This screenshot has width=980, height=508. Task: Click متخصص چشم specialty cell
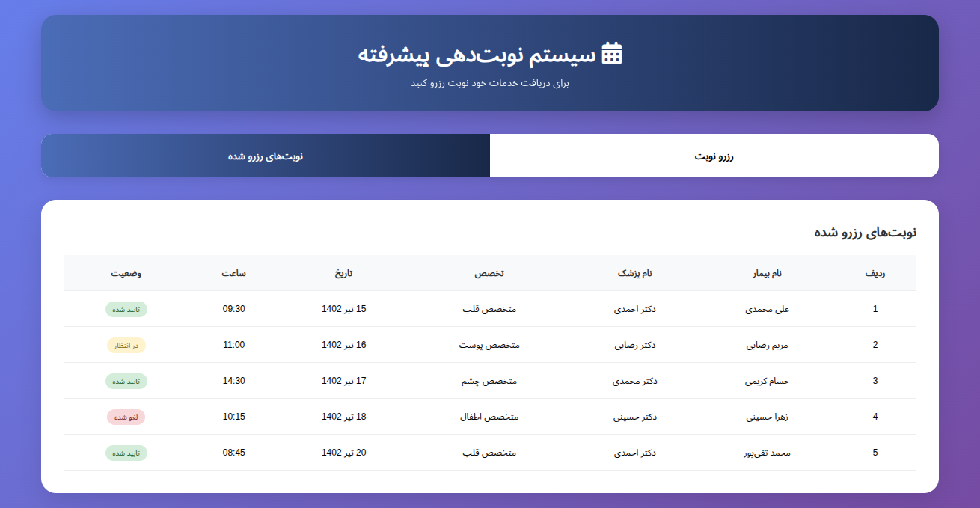click(489, 381)
